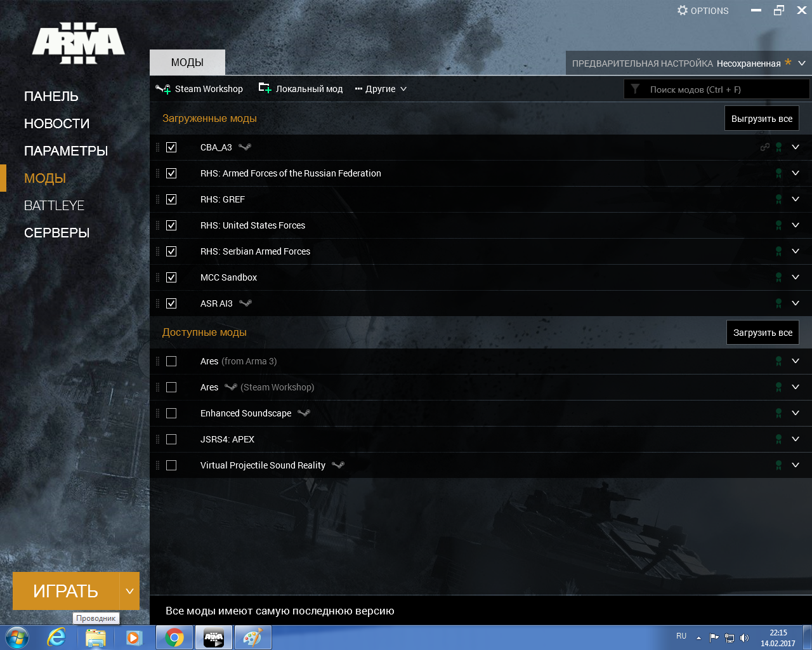Click the filter icon in mod search
The height and width of the screenshot is (650, 812).
pos(635,90)
